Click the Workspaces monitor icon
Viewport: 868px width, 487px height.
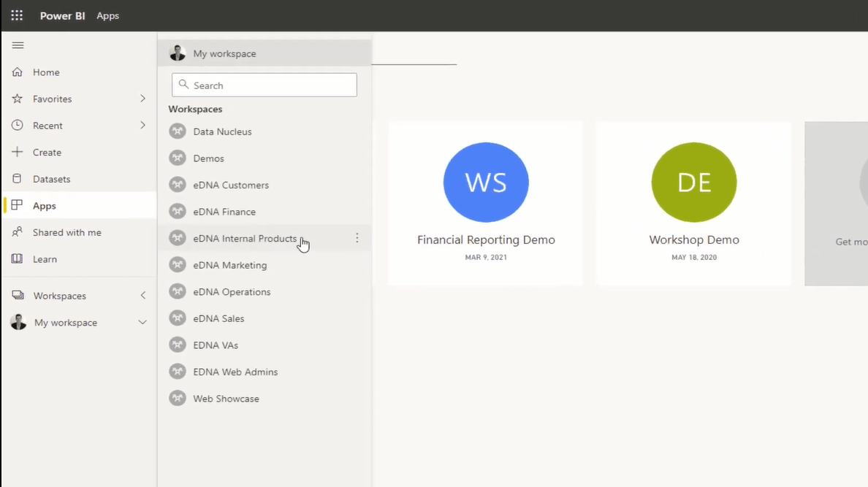point(18,295)
